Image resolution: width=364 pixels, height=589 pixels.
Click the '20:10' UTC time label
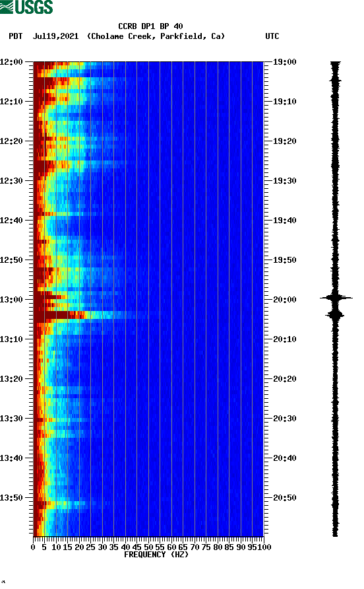(285, 339)
